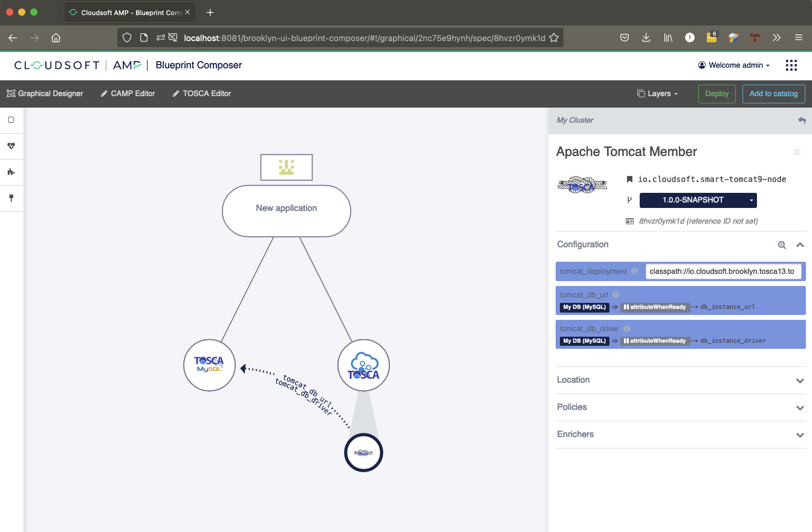Click attributeWhenReady chip in tomcat_db_driver
The image size is (812, 532).
coord(655,341)
